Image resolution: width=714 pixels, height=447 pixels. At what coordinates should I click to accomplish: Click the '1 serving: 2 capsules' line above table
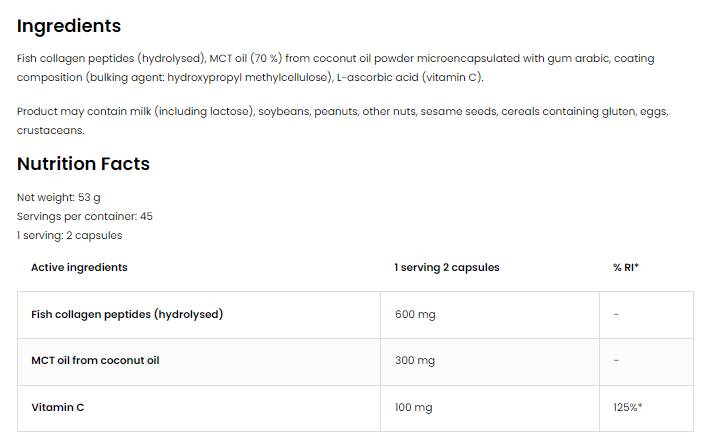70,235
